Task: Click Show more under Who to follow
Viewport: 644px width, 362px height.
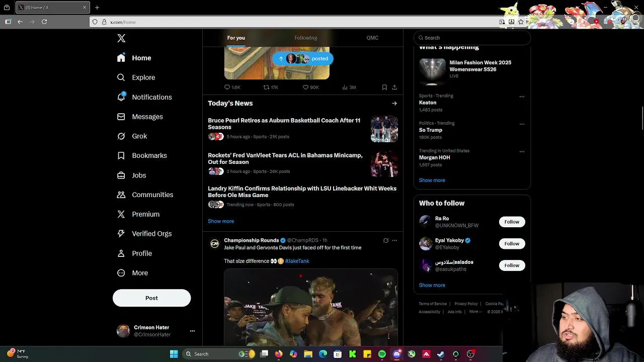Action: [x=432, y=285]
